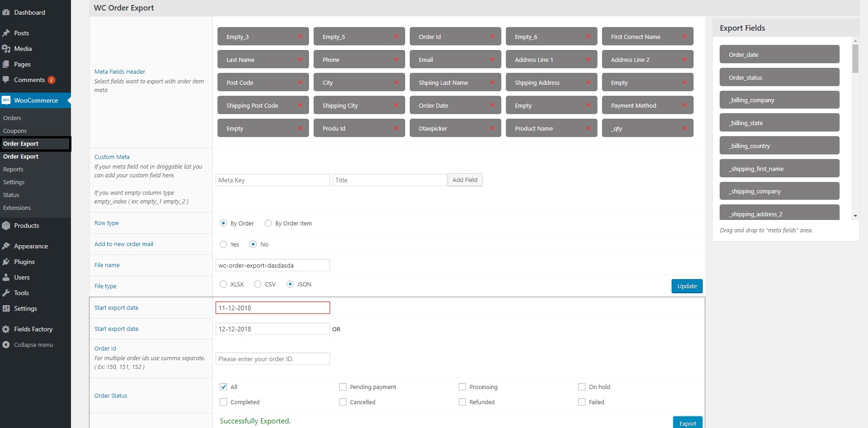
Task: Select XLSX file type
Action: coord(223,284)
